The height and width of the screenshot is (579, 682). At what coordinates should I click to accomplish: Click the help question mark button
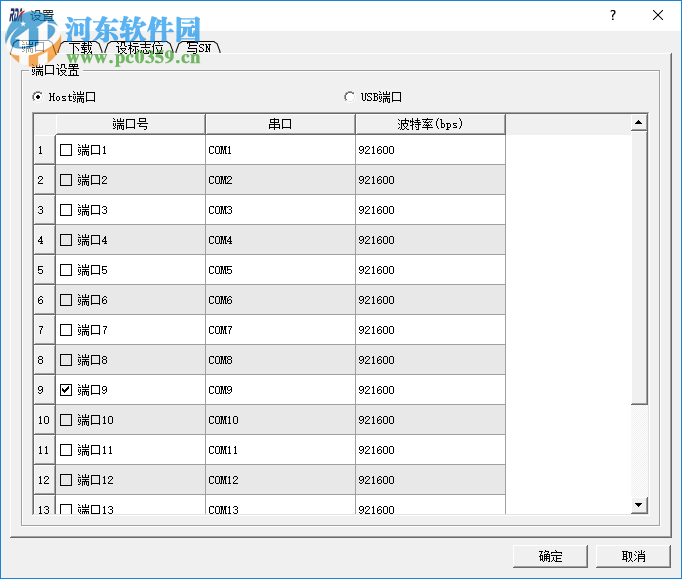coord(613,16)
